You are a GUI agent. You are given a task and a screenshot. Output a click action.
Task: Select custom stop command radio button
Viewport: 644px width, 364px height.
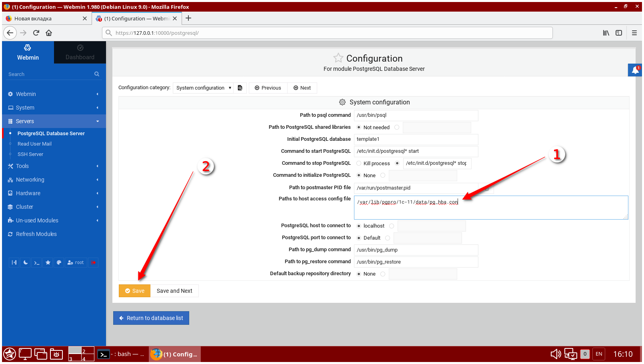(x=397, y=163)
